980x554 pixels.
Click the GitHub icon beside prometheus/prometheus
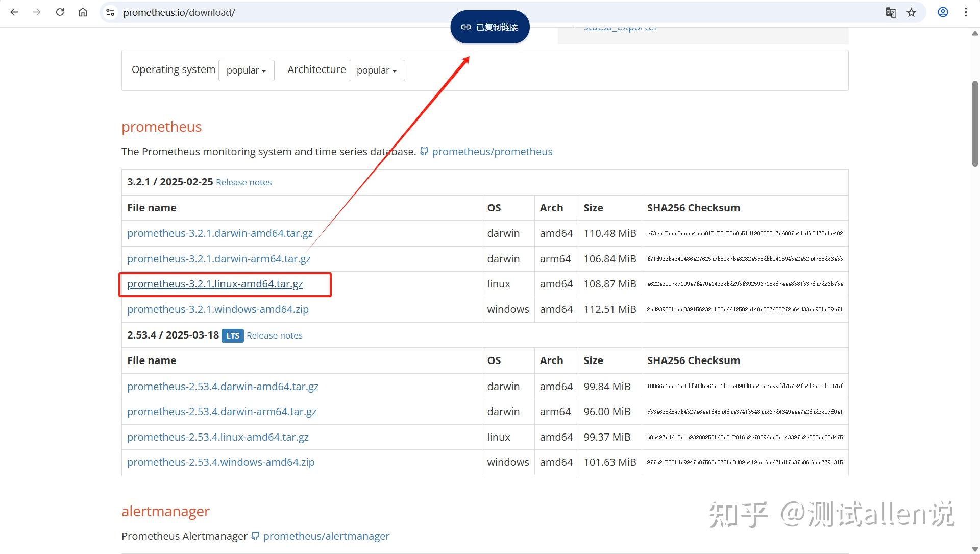pyautogui.click(x=424, y=151)
